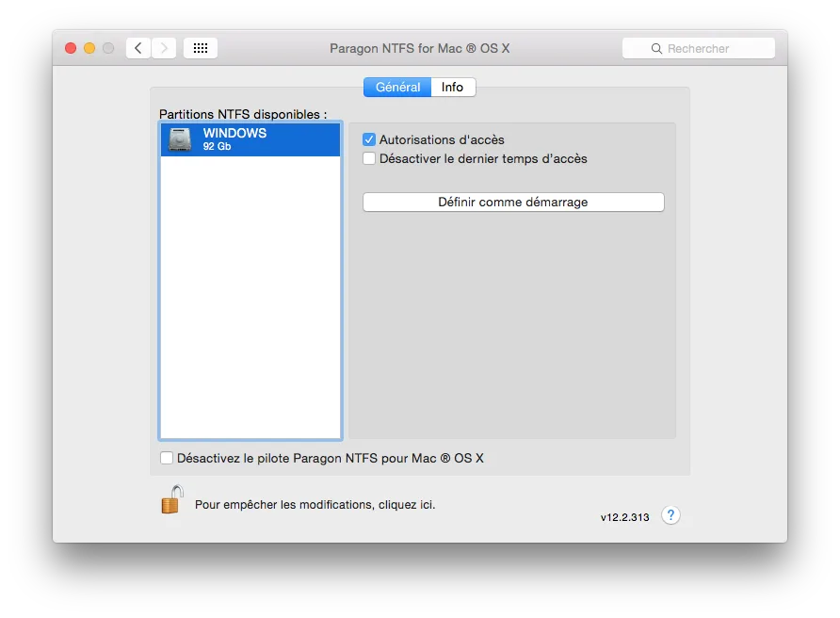Click the back navigation arrow

point(138,48)
